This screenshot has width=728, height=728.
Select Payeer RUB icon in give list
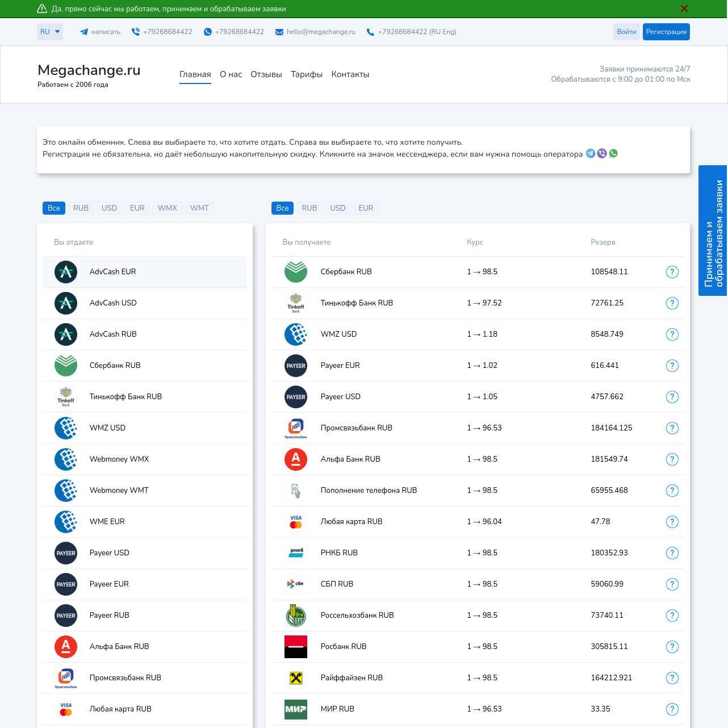click(x=66, y=616)
